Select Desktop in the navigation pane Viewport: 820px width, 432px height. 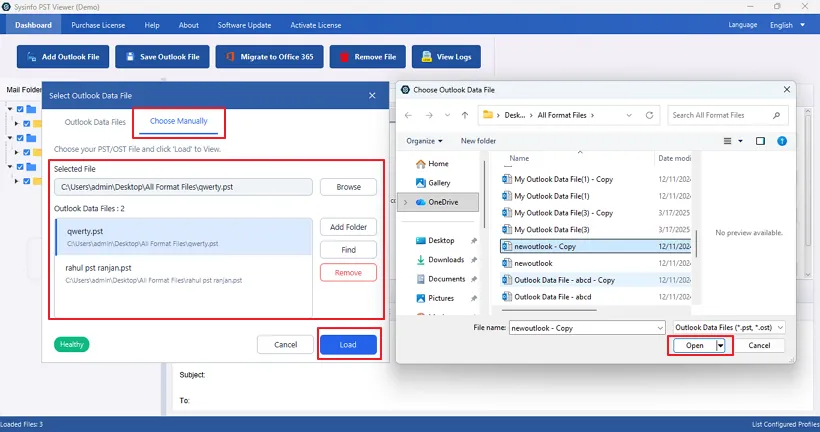(x=436, y=241)
